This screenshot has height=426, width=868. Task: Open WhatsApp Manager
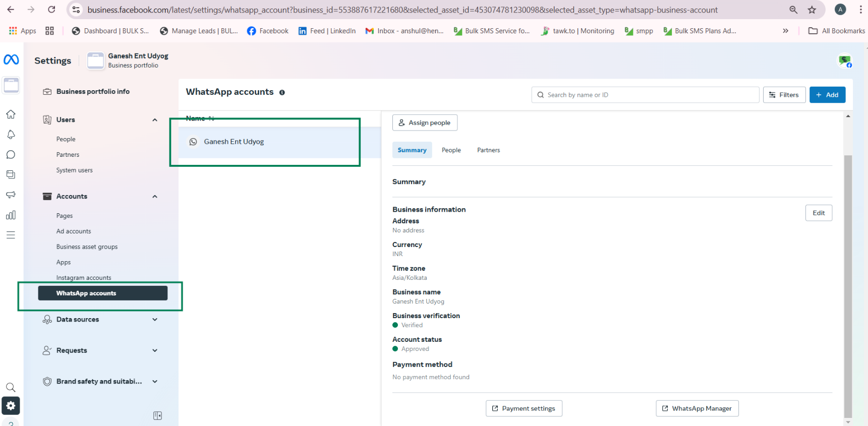point(697,408)
